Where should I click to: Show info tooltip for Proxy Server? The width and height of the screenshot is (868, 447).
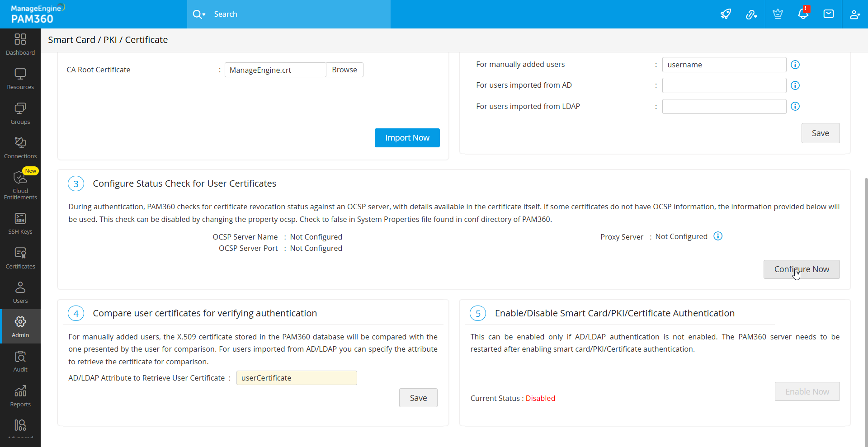click(x=717, y=236)
